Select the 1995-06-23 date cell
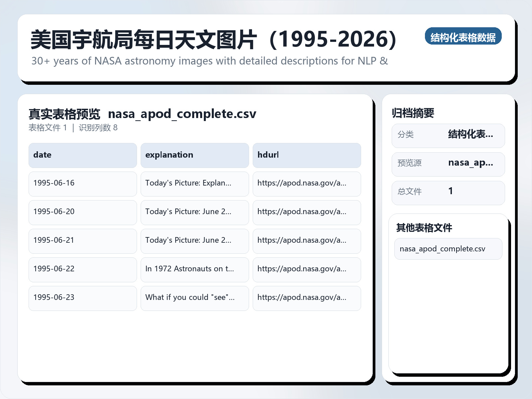This screenshot has width=532, height=399. pyautogui.click(x=82, y=298)
